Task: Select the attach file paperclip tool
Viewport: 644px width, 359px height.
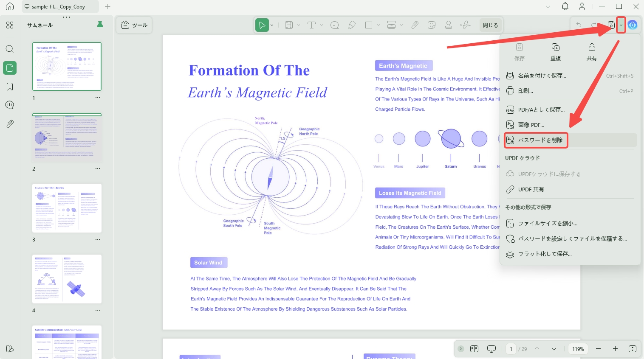Action: 415,25
